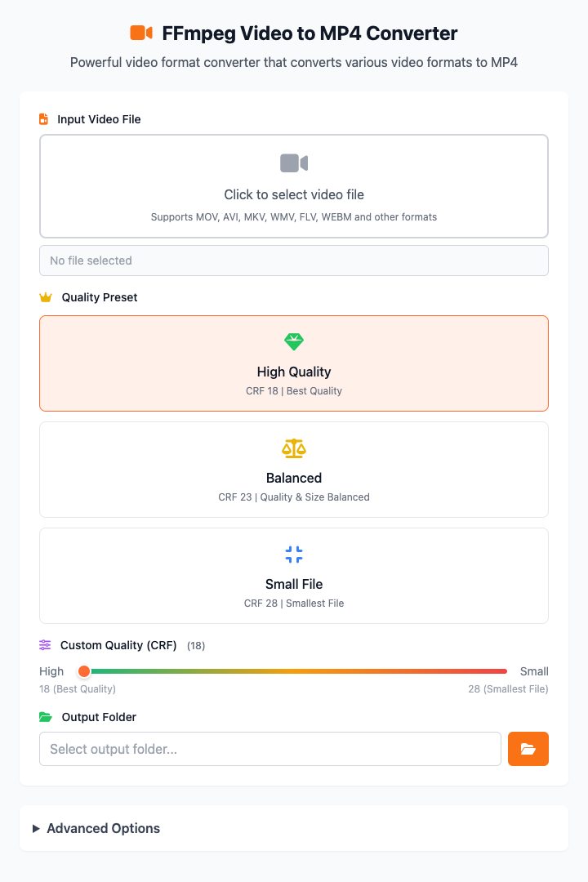Click the Advanced Options disclosure triangle

tap(36, 829)
